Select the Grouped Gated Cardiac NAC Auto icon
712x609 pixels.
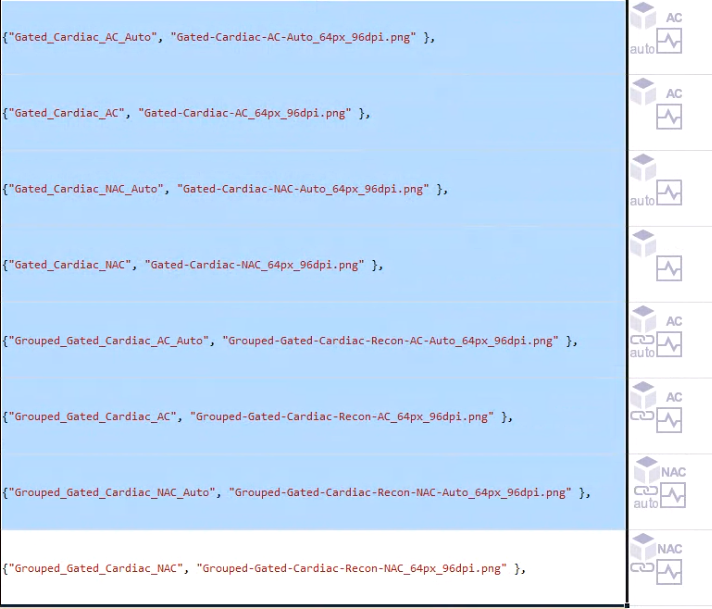pos(660,483)
